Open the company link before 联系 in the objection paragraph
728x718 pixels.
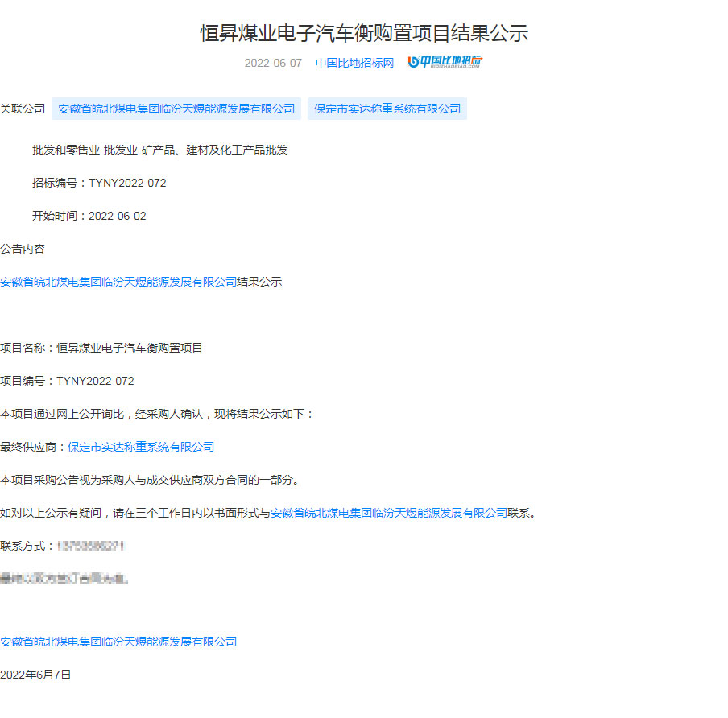tap(389, 513)
